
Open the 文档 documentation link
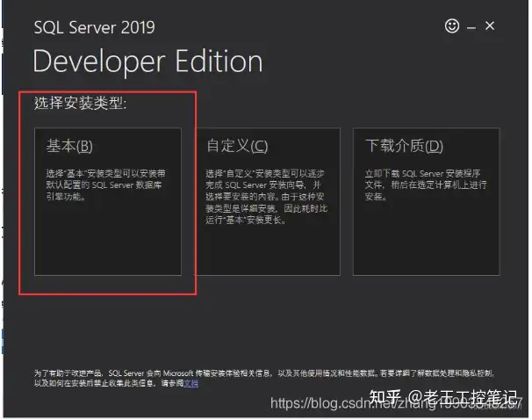point(191,383)
